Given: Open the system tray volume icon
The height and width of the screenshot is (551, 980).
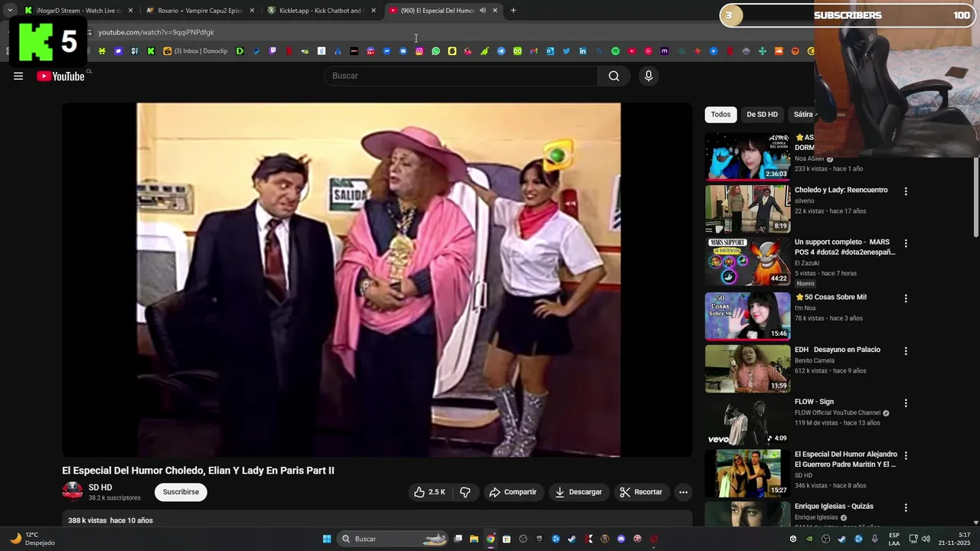Looking at the screenshot, I should (926, 539).
